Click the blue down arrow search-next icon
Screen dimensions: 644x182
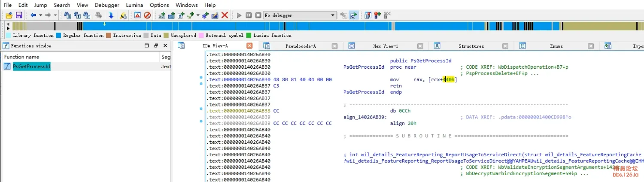coord(111,15)
